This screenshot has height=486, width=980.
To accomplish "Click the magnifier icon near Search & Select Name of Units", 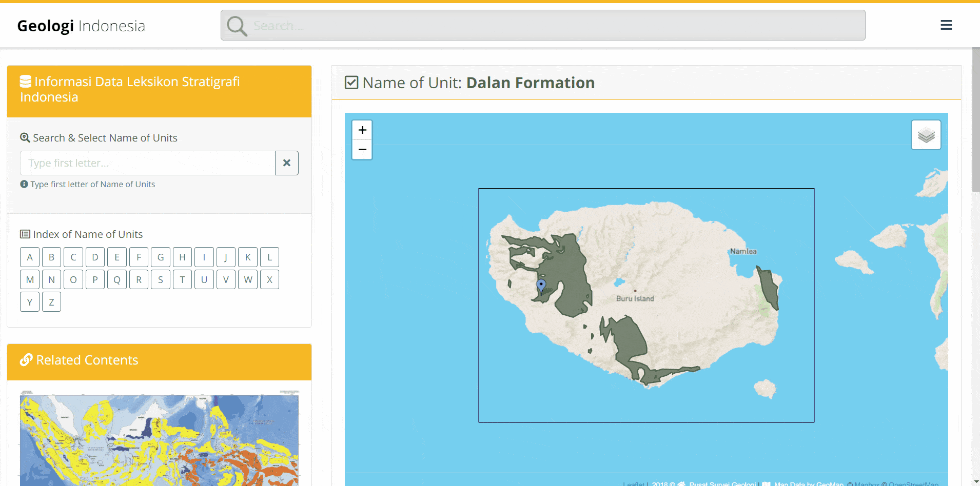I will coord(25,137).
